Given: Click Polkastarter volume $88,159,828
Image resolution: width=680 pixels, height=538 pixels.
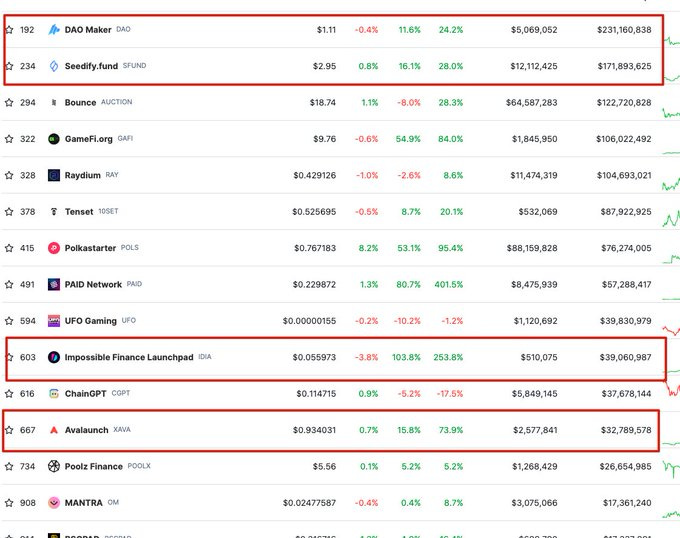Looking at the screenshot, I should coord(532,248).
